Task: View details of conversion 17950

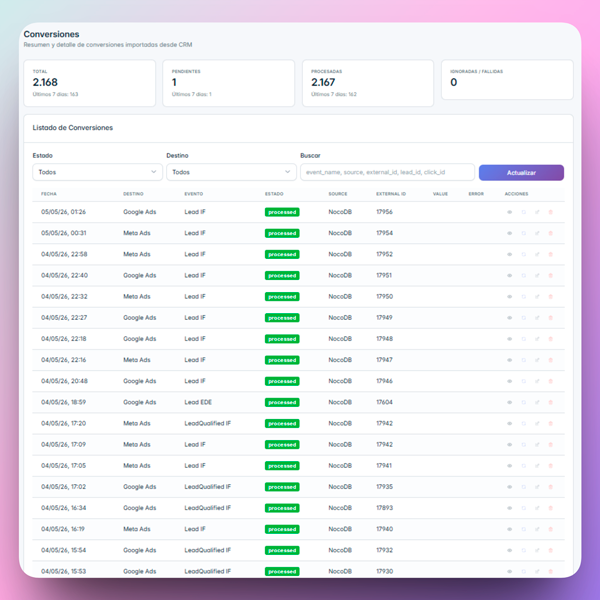Action: click(x=509, y=297)
